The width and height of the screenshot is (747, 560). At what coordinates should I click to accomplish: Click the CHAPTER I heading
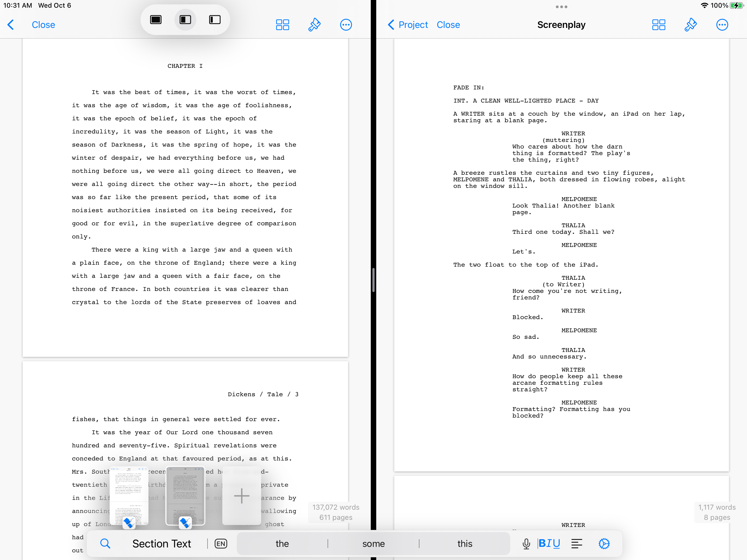click(x=185, y=66)
